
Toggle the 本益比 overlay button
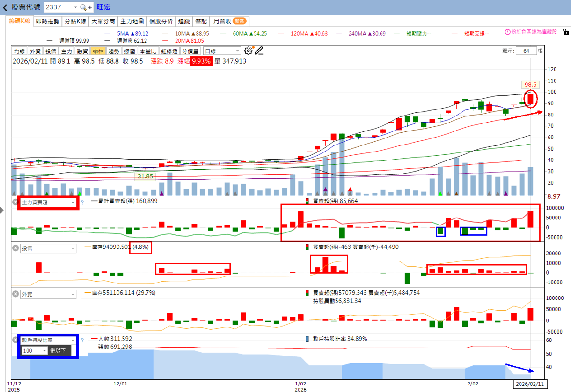148,51
